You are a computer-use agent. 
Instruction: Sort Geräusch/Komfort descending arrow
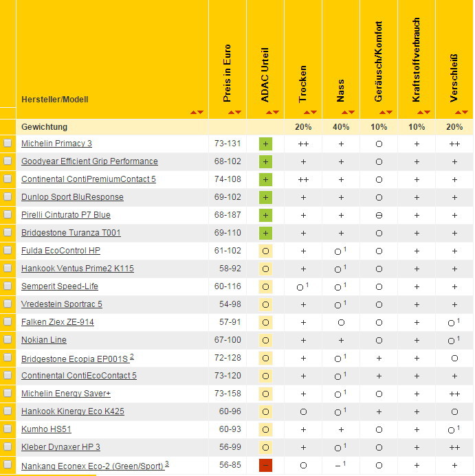click(390, 113)
